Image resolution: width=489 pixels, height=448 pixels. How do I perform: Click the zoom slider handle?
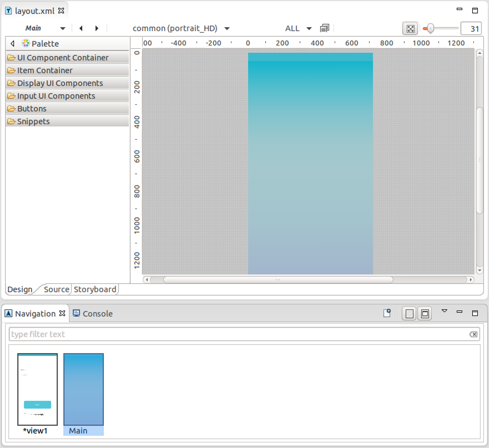(x=430, y=29)
